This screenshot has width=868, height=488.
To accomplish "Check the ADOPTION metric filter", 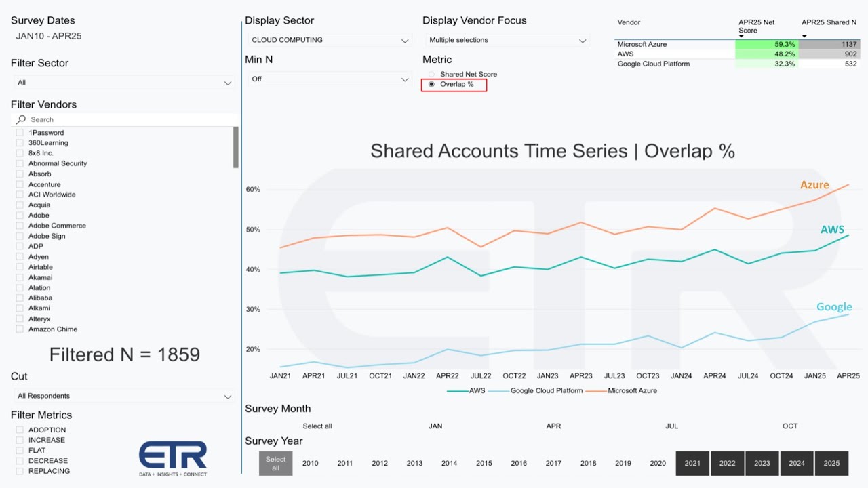I will click(x=20, y=430).
